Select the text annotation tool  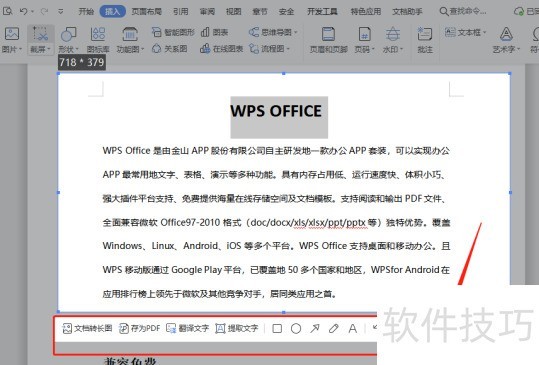pyautogui.click(x=352, y=329)
